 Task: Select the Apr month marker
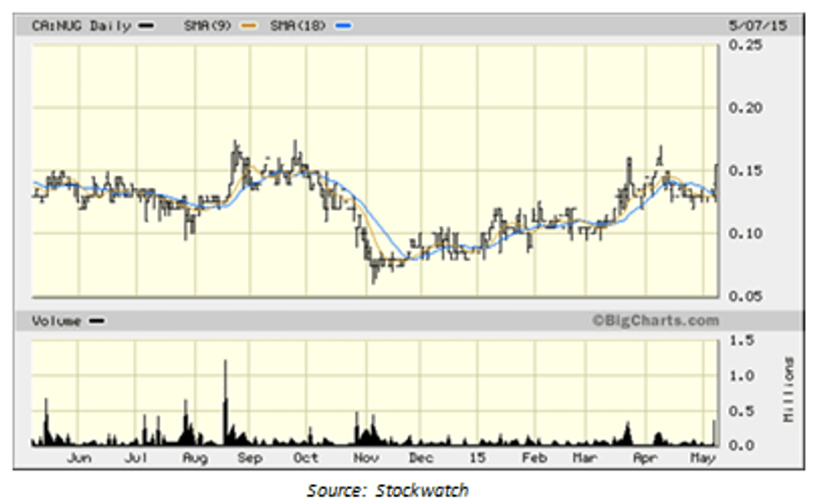click(x=644, y=458)
